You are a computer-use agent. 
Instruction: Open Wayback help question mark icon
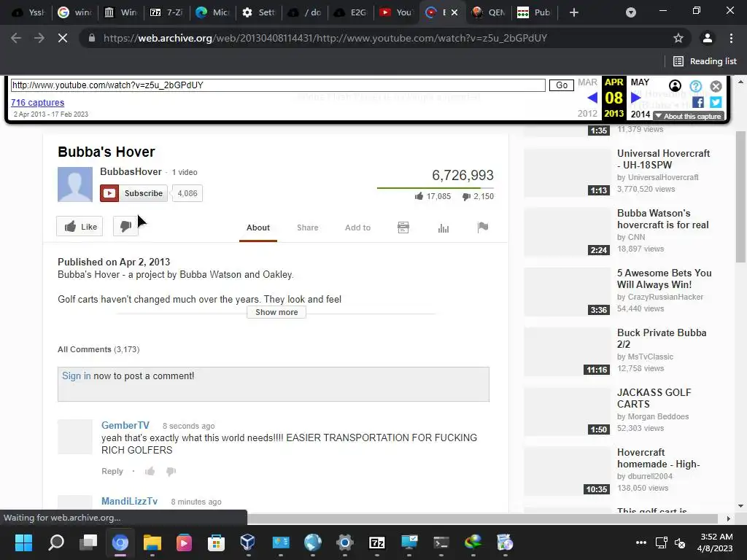click(x=695, y=86)
